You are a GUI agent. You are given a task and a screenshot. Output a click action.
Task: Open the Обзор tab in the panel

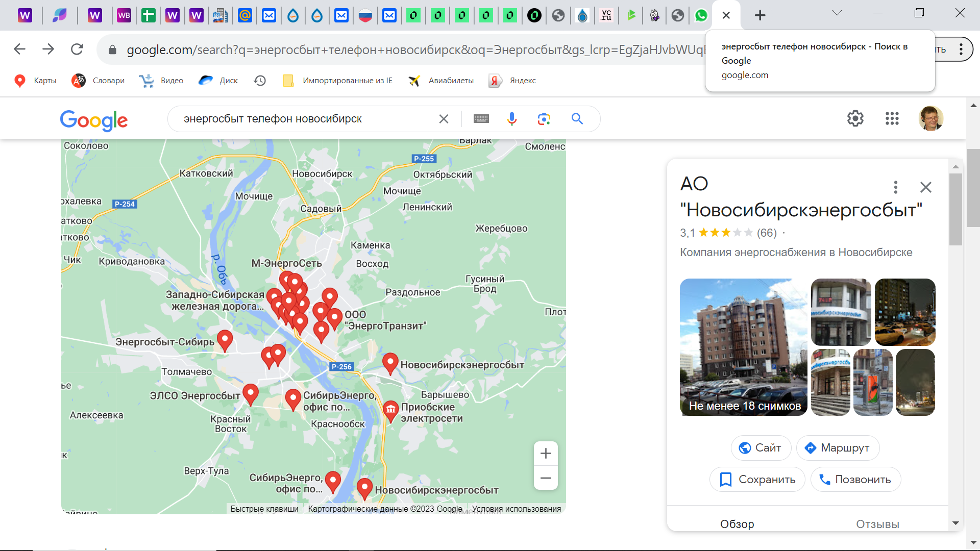point(737,524)
